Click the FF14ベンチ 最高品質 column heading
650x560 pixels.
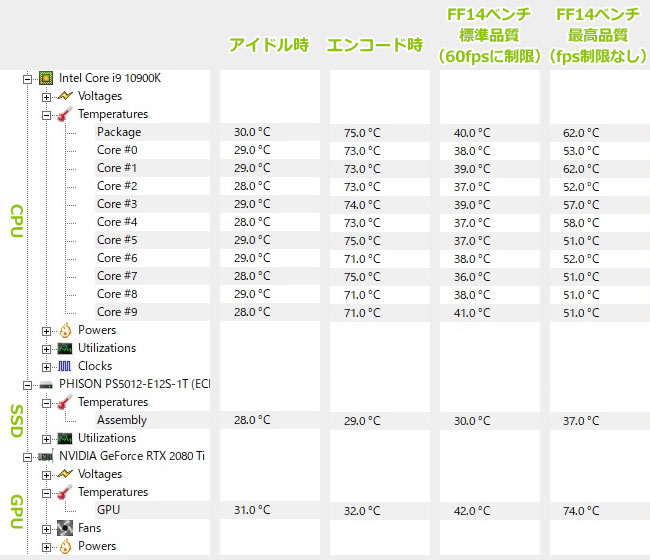pyautogui.click(x=598, y=35)
